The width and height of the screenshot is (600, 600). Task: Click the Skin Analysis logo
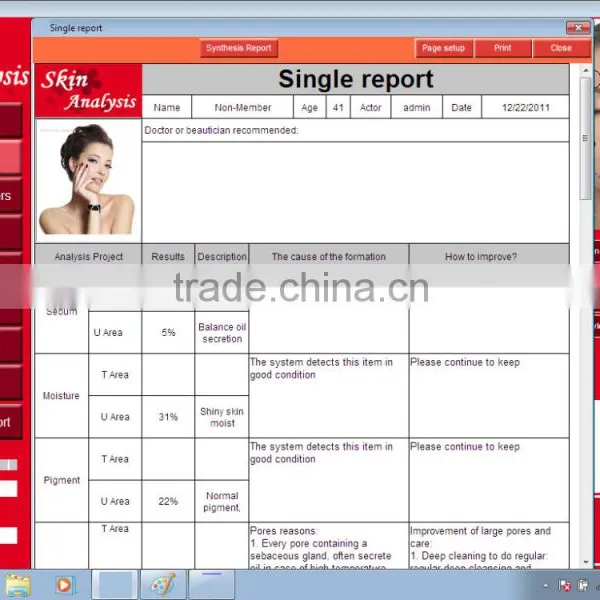pyautogui.click(x=88, y=91)
